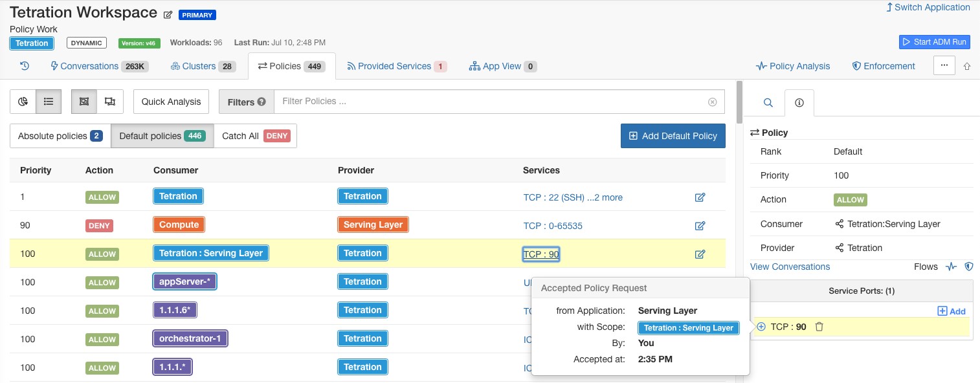Click the Provider share icon for Tetration

[x=840, y=248]
